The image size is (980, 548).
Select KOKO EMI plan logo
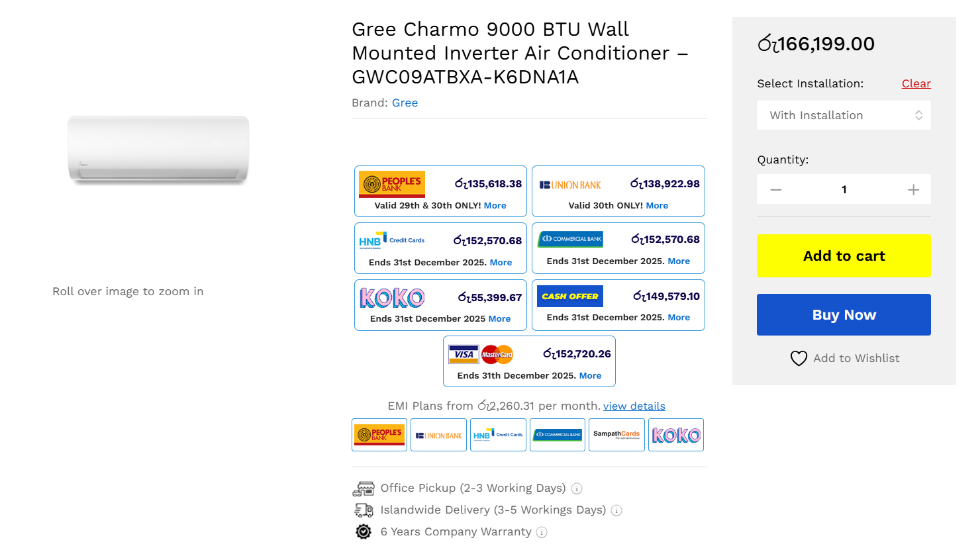[676, 435]
